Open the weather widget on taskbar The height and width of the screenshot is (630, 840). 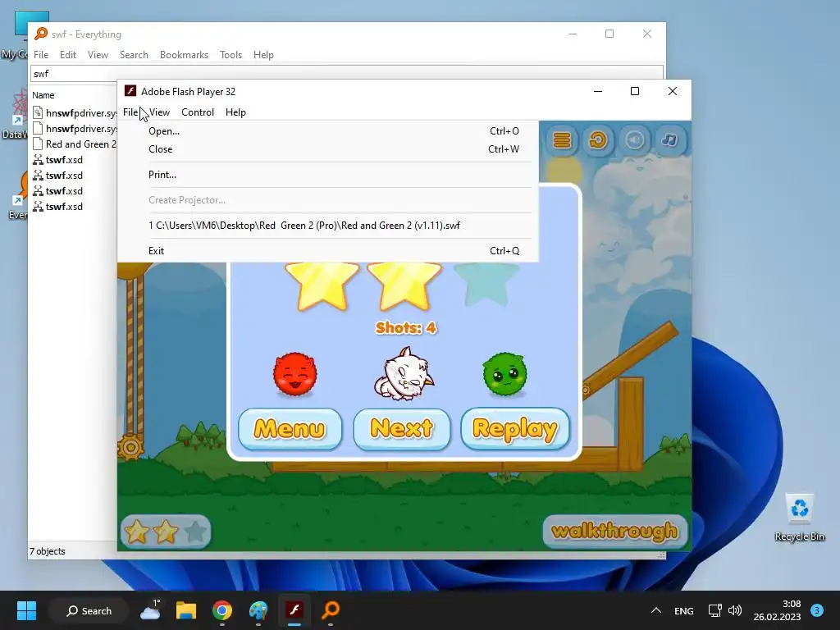151,610
